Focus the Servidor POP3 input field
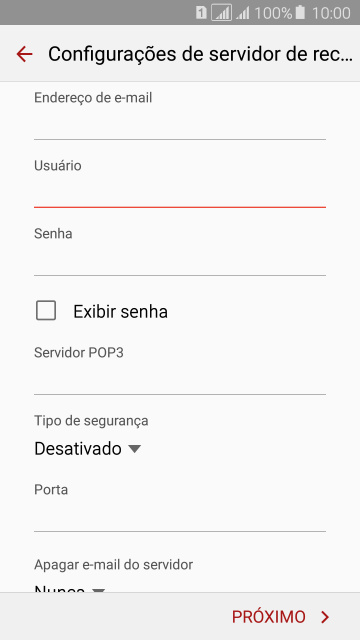This screenshot has width=360, height=640. coord(180,380)
